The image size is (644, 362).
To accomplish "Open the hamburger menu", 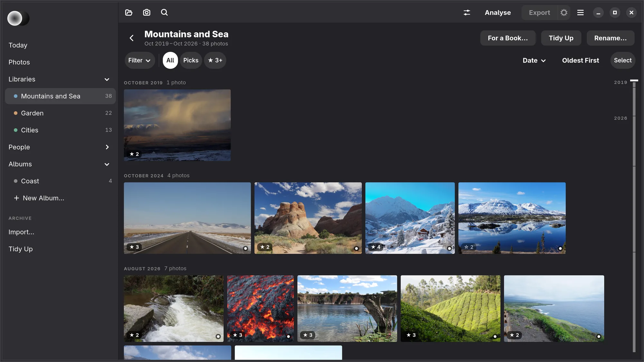I will coord(580,13).
